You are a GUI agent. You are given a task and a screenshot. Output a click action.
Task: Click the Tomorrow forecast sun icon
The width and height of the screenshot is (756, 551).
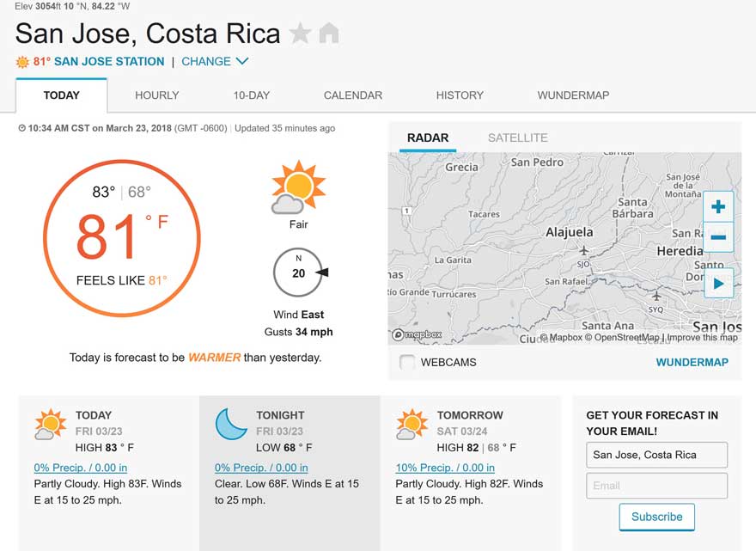tap(412, 424)
